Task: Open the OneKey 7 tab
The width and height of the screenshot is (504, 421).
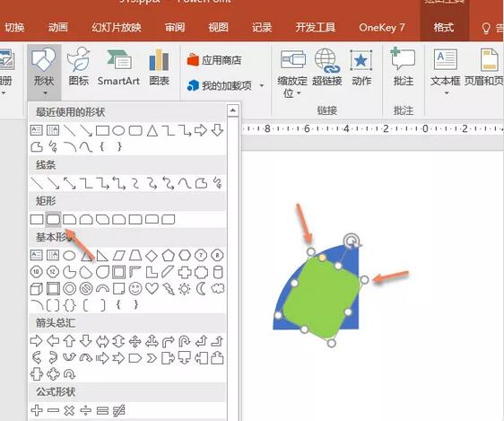Action: tap(381, 27)
